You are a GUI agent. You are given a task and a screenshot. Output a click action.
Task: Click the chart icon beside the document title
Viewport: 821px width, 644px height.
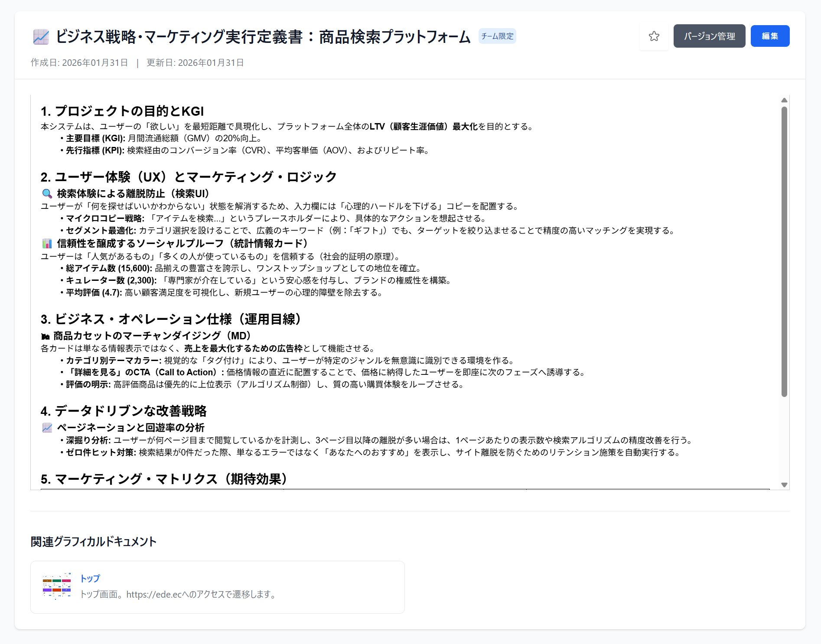[41, 37]
